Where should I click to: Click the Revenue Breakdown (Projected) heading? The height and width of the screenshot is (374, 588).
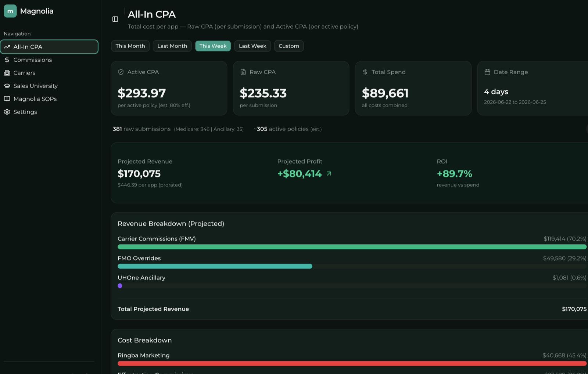pyautogui.click(x=171, y=223)
